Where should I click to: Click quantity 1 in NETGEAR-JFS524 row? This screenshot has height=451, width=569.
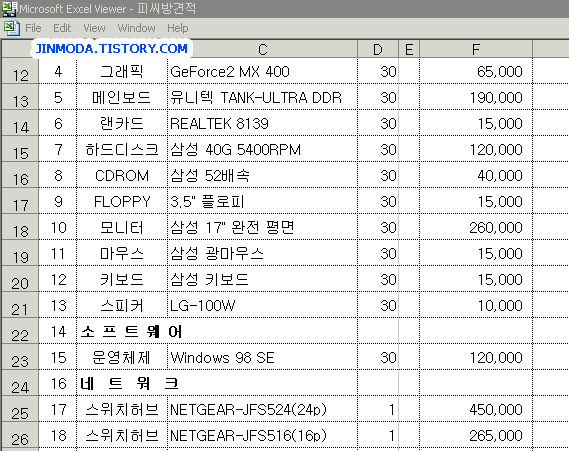tap(378, 409)
